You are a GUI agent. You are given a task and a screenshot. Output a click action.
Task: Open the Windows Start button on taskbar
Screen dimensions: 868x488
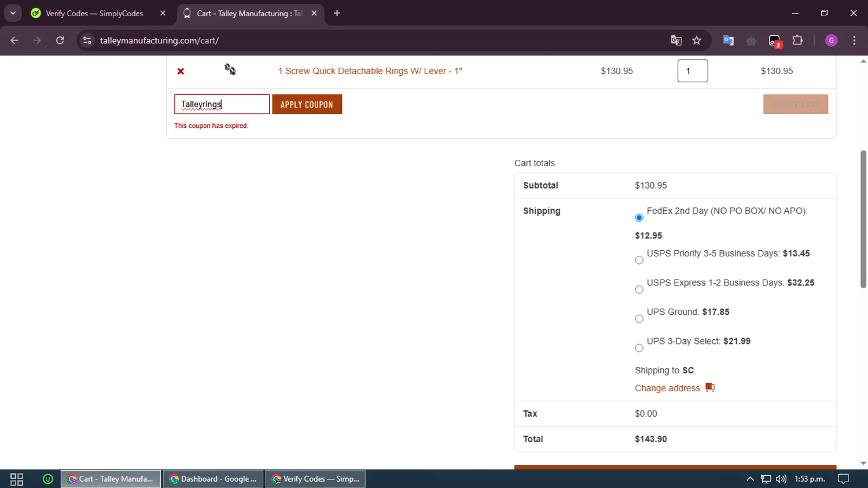(x=17, y=479)
